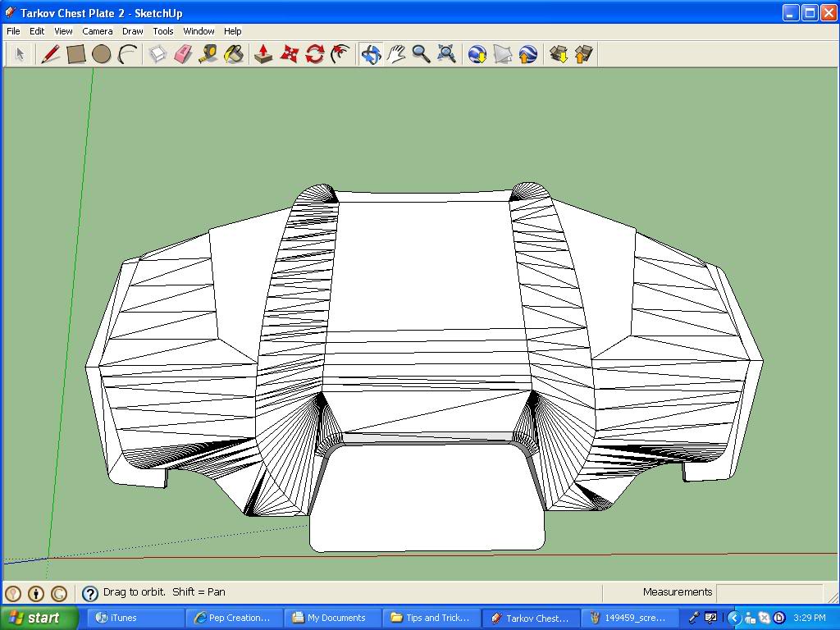Image resolution: width=840 pixels, height=630 pixels.
Task: Click the Tarkov Chest taskbar button
Action: (531, 618)
